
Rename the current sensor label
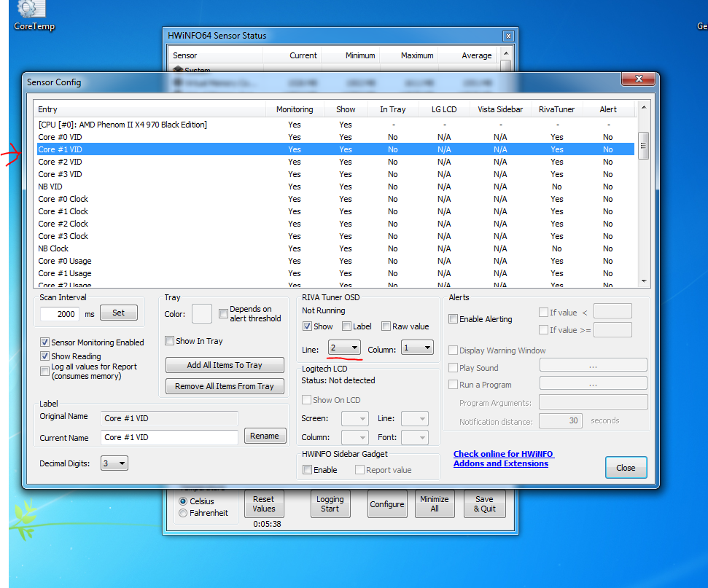(265, 436)
